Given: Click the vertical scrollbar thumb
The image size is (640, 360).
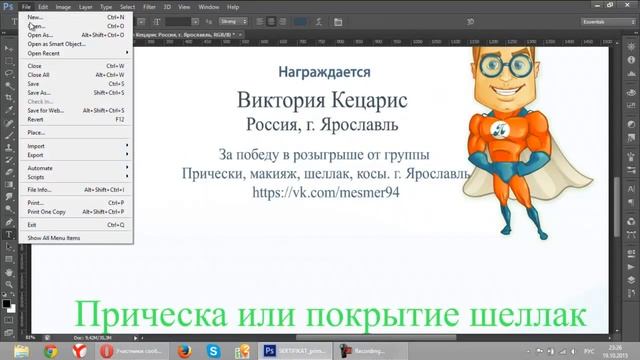Looking at the screenshot, I should pos(617,206).
